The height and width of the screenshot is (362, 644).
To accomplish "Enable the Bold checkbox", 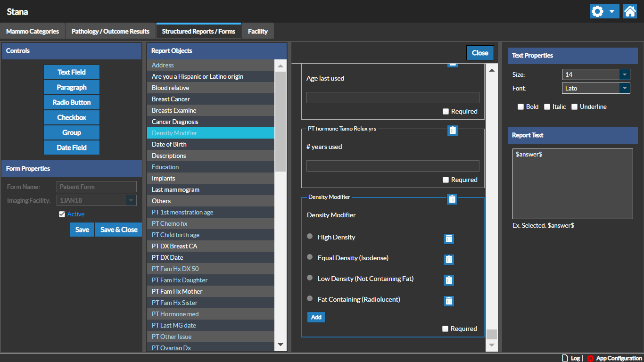I will click(521, 107).
